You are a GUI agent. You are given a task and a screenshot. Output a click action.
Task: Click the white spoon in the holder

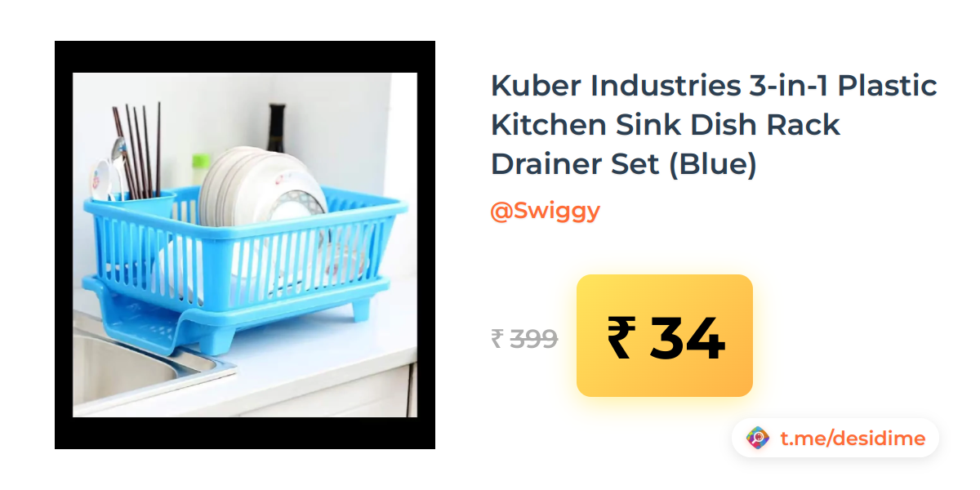click(102, 179)
